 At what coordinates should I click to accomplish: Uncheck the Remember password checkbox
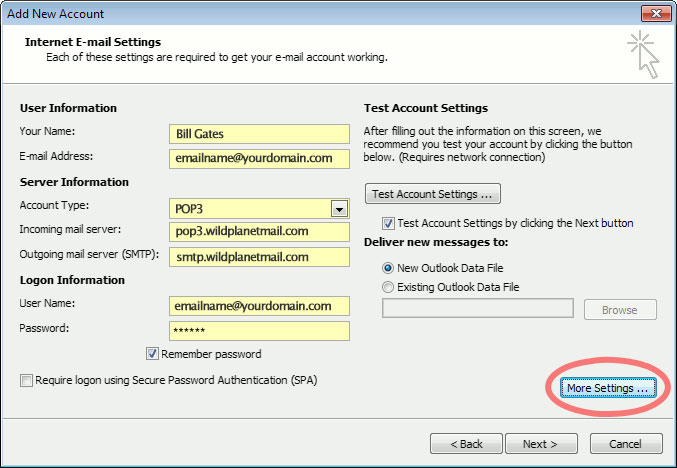152,354
